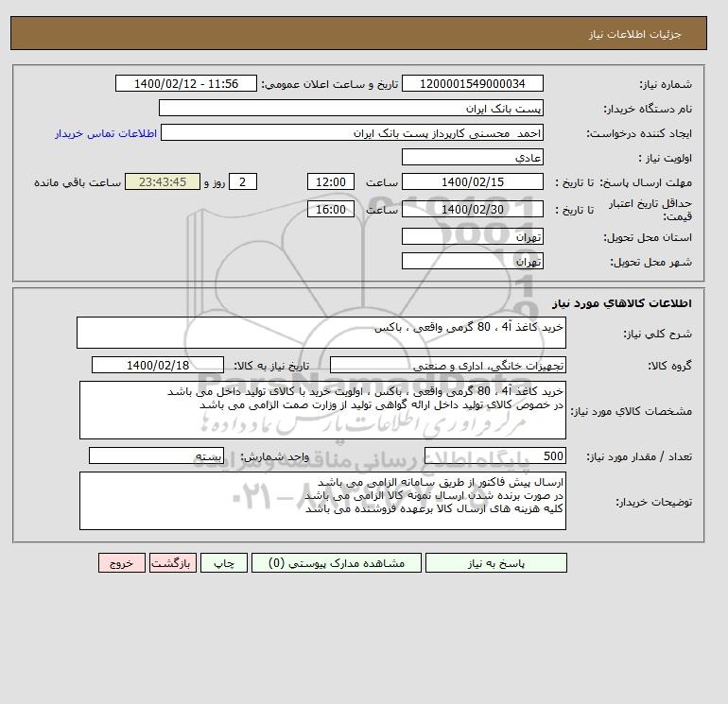This screenshot has width=728, height=704.
Task: Click the شهر محل تحویل label
Action: tap(650, 262)
